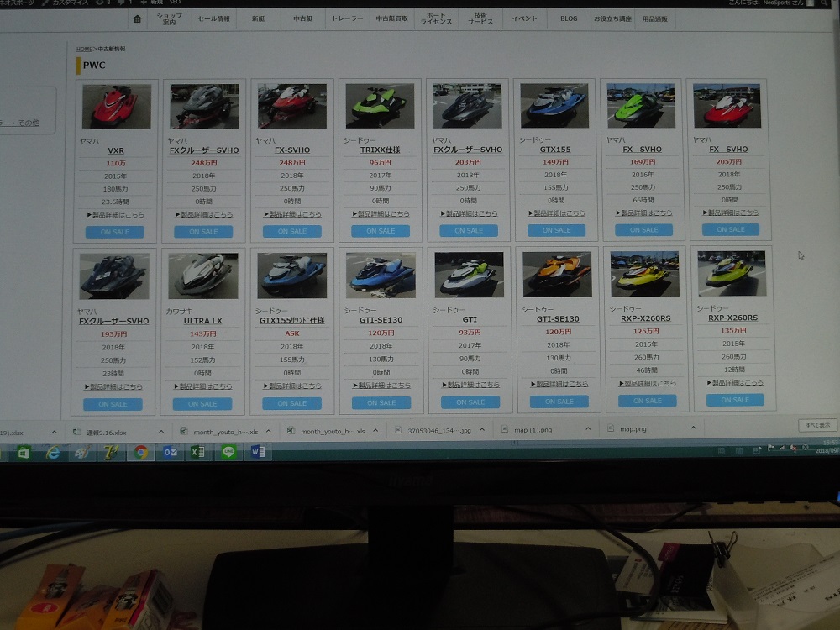Open 製品詳細はこちら under the TRIXX仕様 card

pos(381,213)
